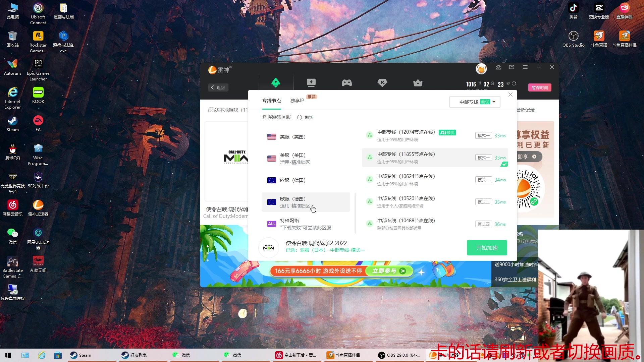This screenshot has height=362, width=644.
Task: Open the hamburger menu in Leigod
Action: [525, 67]
